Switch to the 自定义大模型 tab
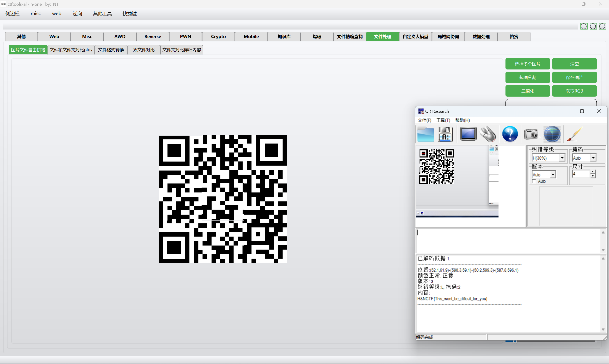The height and width of the screenshot is (364, 609). (x=416, y=36)
